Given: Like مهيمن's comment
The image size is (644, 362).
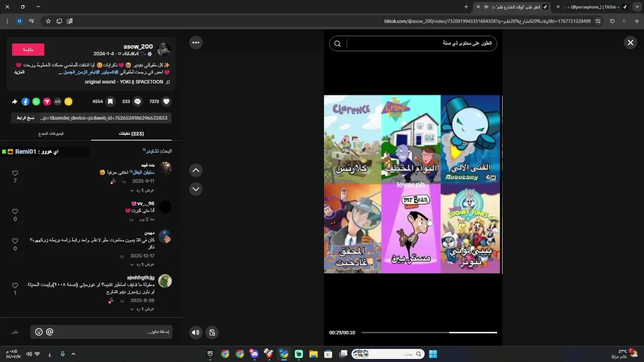Looking at the screenshot, I should coord(15,241).
